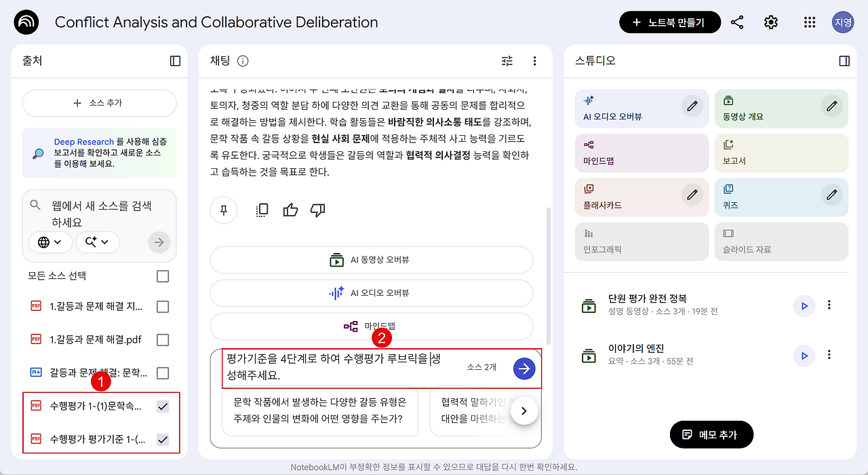Open the research mode dropdown
Screen dimensions: 868x475
(x=98, y=242)
